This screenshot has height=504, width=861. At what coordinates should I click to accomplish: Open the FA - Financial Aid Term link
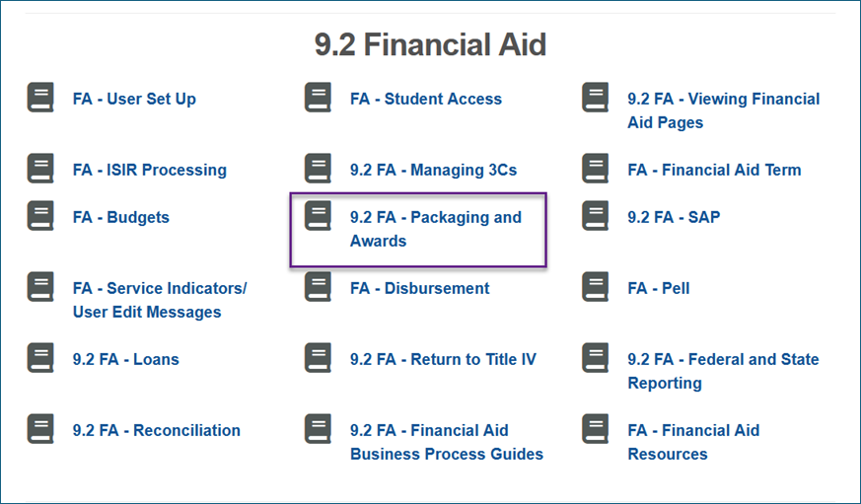tap(714, 170)
